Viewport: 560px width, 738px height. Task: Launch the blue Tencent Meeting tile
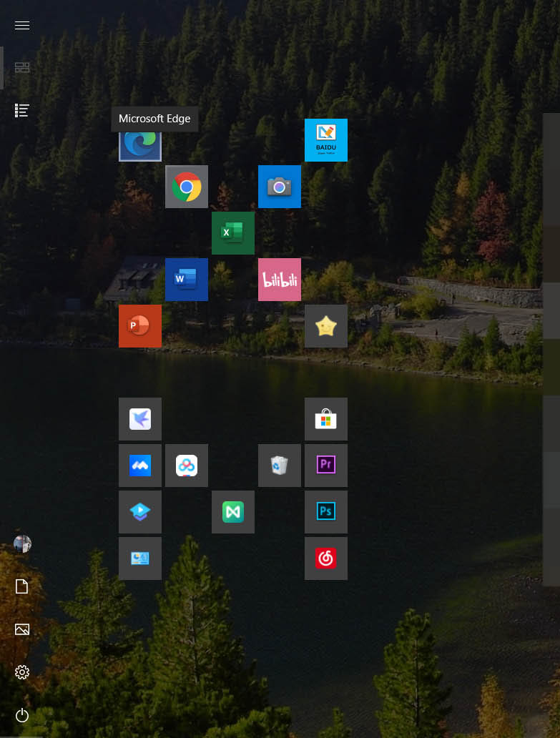point(139,466)
